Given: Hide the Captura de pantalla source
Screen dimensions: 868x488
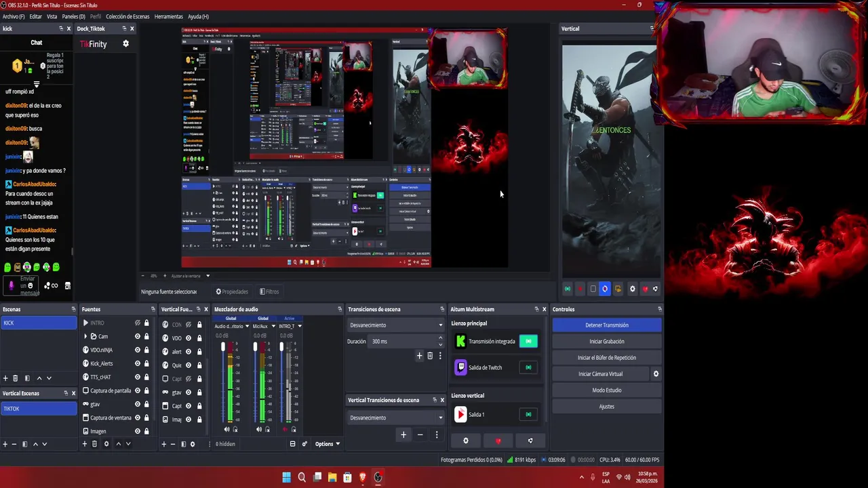Looking at the screenshot, I should point(138,390).
